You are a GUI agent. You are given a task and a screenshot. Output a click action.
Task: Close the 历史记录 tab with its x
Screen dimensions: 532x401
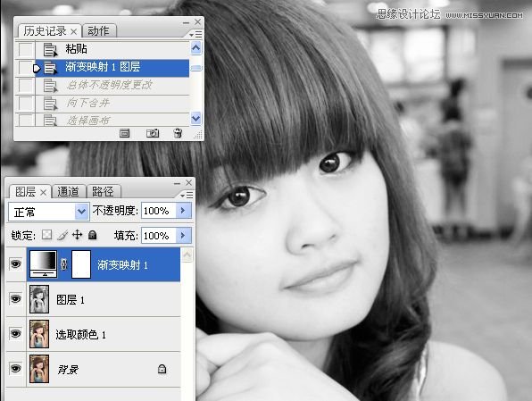point(73,31)
